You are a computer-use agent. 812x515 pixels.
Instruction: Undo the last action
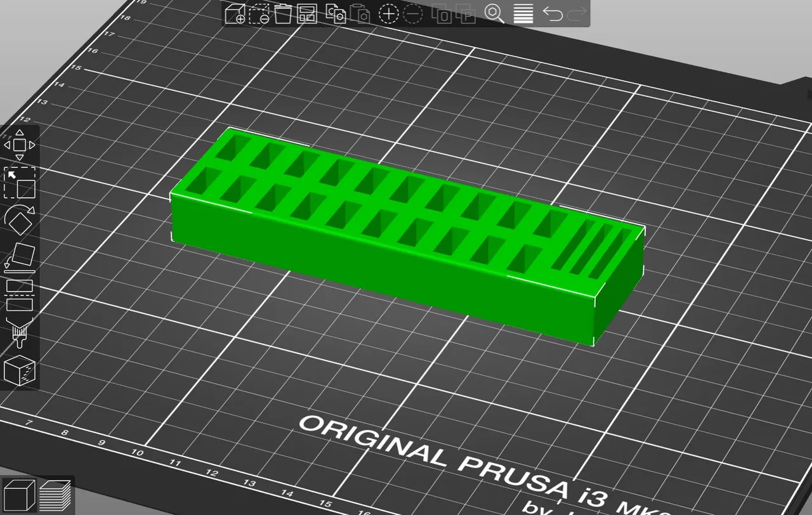coord(551,14)
